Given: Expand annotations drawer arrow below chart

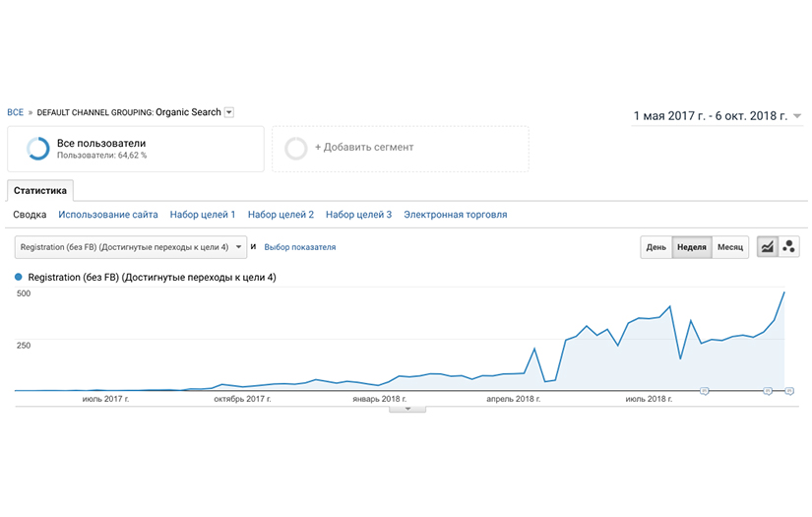Looking at the screenshot, I should click(407, 410).
